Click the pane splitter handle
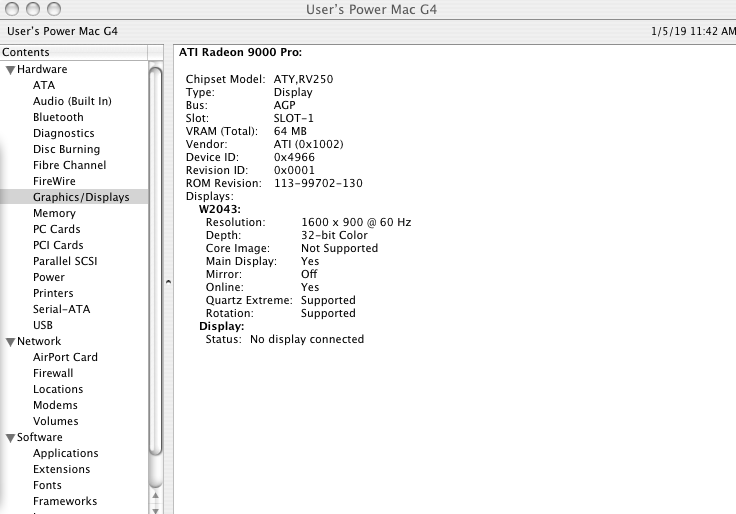736x514 pixels. [x=168, y=282]
